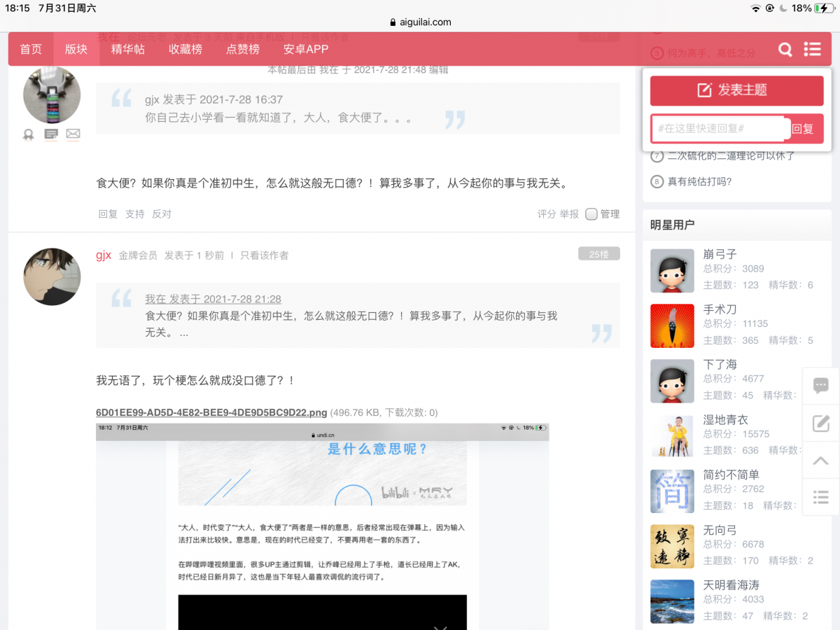
Task: Click the scroll-to-top arrow floating icon
Action: point(821,461)
